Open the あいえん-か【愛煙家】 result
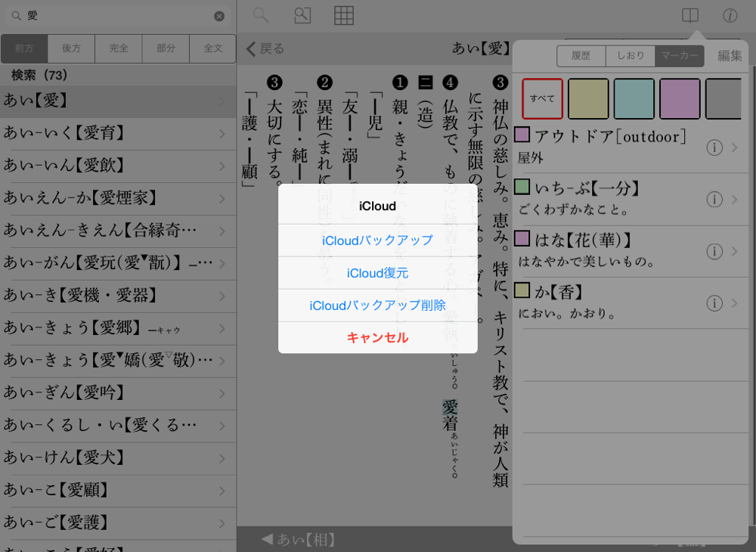Viewport: 756px width, 552px height. [x=118, y=199]
